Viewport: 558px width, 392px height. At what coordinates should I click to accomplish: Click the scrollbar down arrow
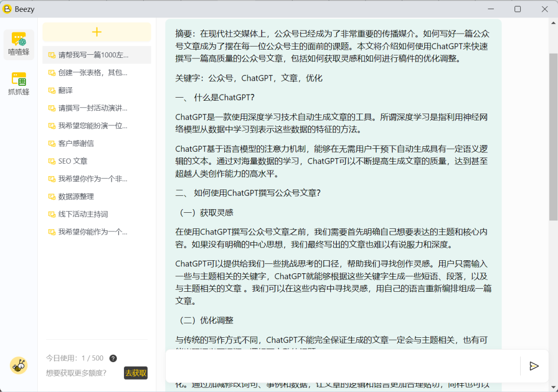553,387
